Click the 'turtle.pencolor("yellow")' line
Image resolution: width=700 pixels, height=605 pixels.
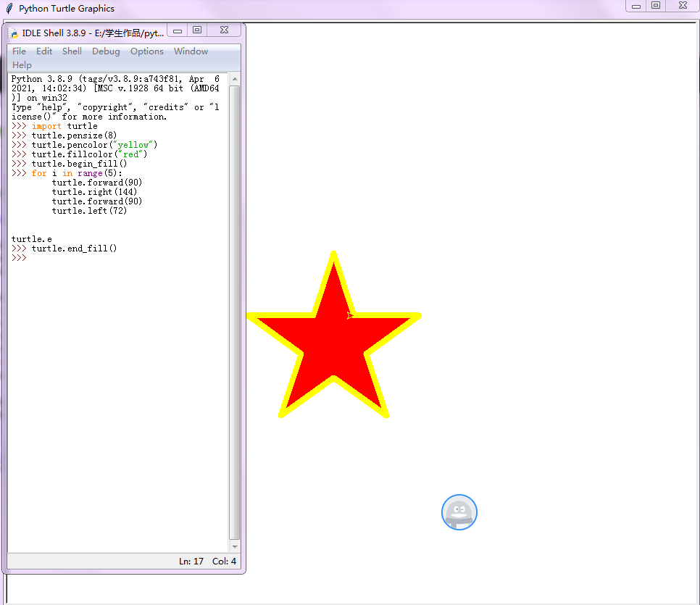[94, 145]
